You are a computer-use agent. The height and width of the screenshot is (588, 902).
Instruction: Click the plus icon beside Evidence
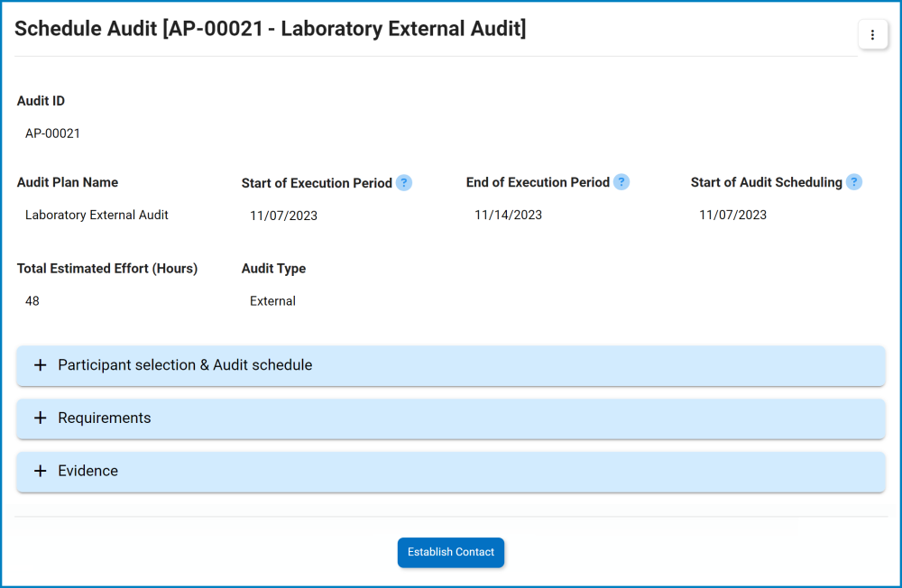click(40, 471)
